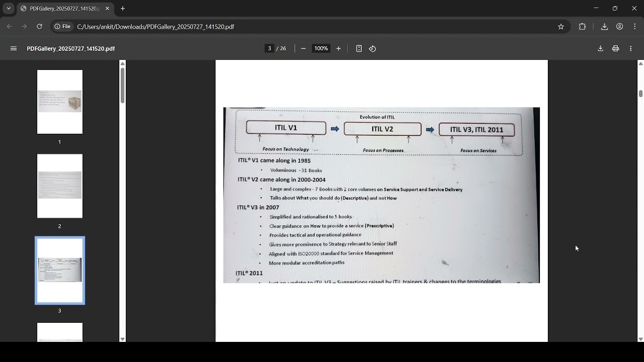Click line ITIL V3 in 2007
This screenshot has height=362, width=644.
pos(258,207)
